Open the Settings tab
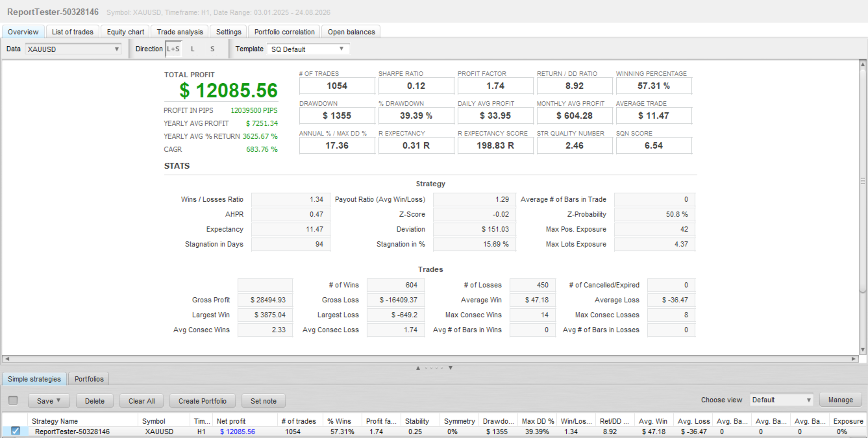The image size is (868, 438). 229,32
